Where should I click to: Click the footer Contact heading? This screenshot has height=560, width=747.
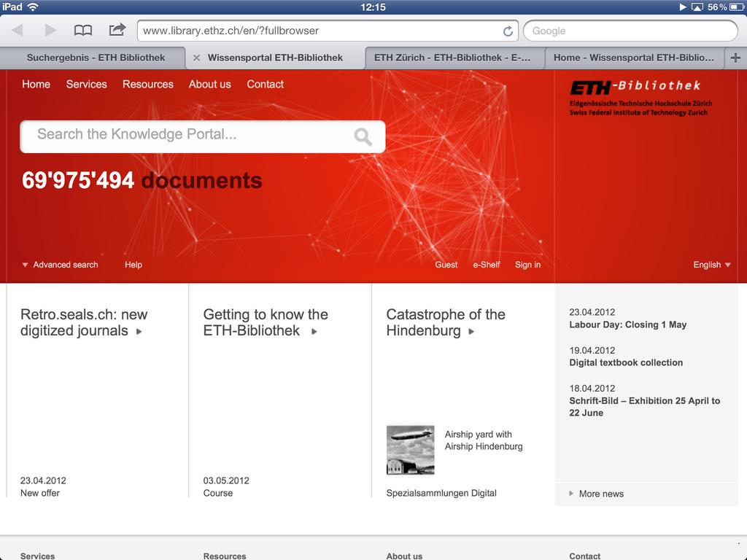[x=585, y=556]
